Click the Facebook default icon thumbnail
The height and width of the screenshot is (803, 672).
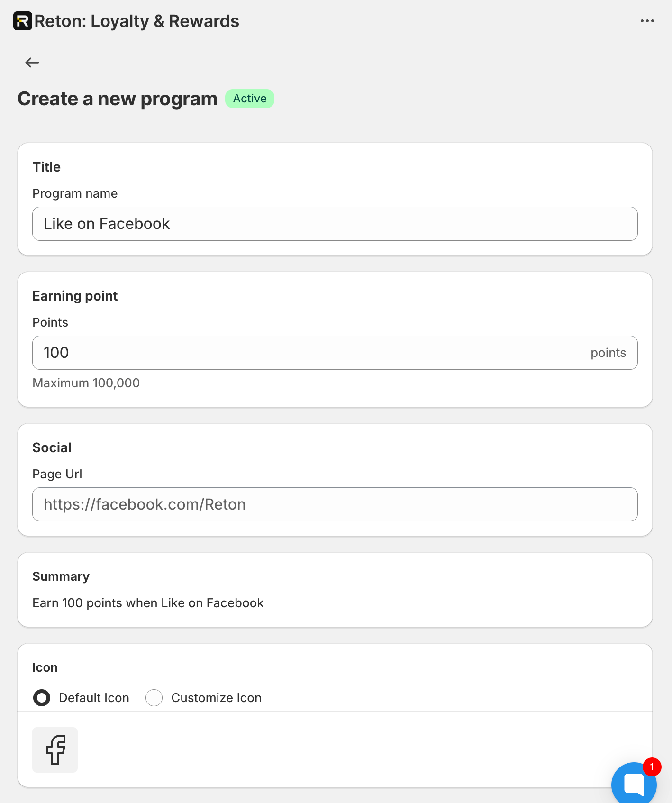55,749
